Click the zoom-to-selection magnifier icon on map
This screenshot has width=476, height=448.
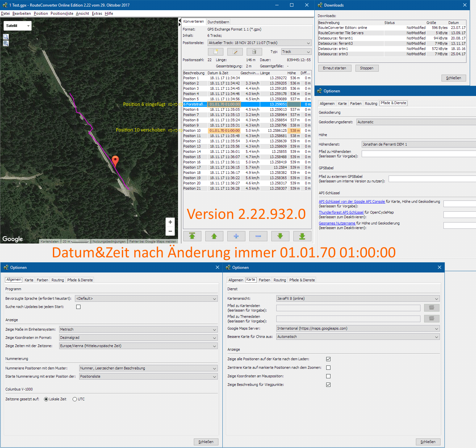(x=6, y=37)
